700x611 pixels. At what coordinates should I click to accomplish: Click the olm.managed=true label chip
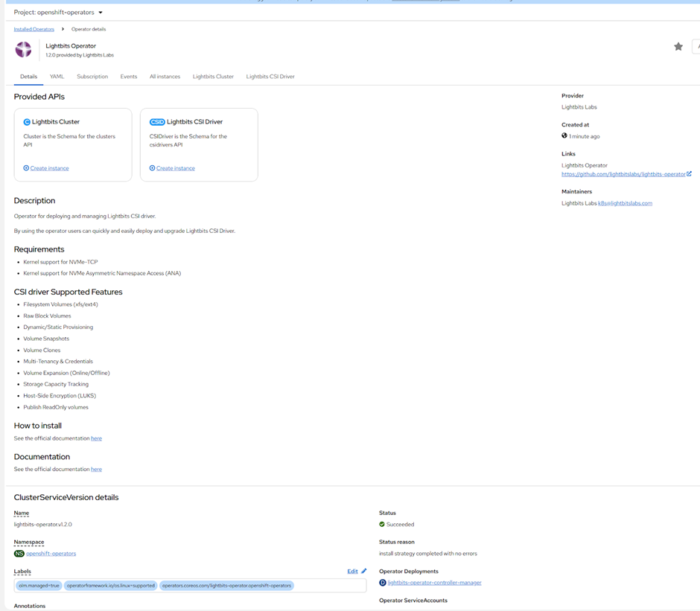click(39, 586)
